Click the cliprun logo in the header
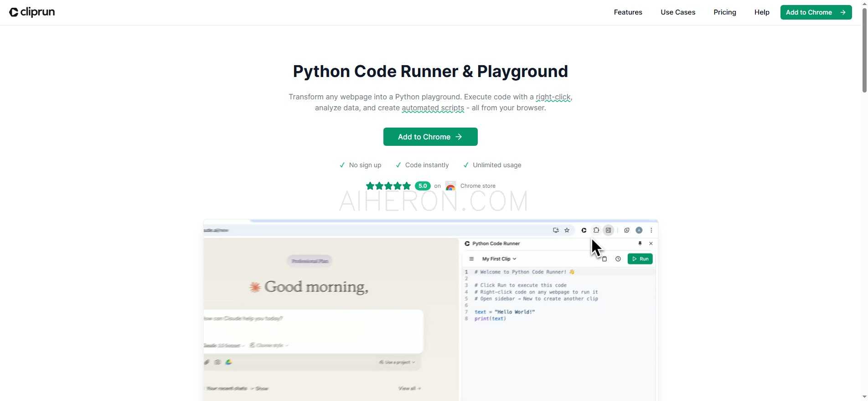 click(32, 12)
